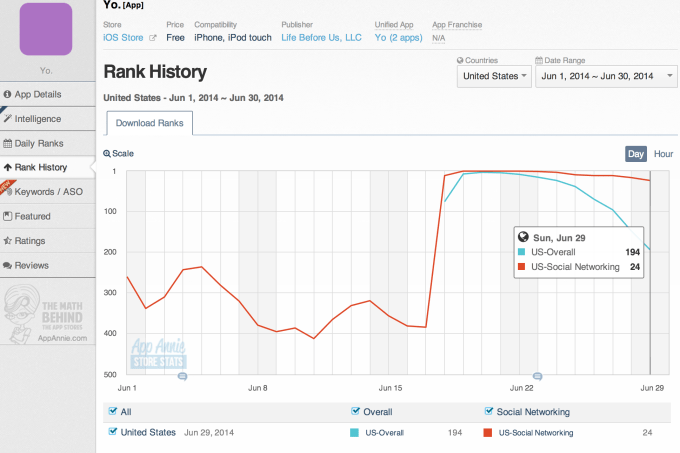Open publisher Life Before Us, LLC
Image resolution: width=680 pixels, height=453 pixels.
pyautogui.click(x=321, y=38)
